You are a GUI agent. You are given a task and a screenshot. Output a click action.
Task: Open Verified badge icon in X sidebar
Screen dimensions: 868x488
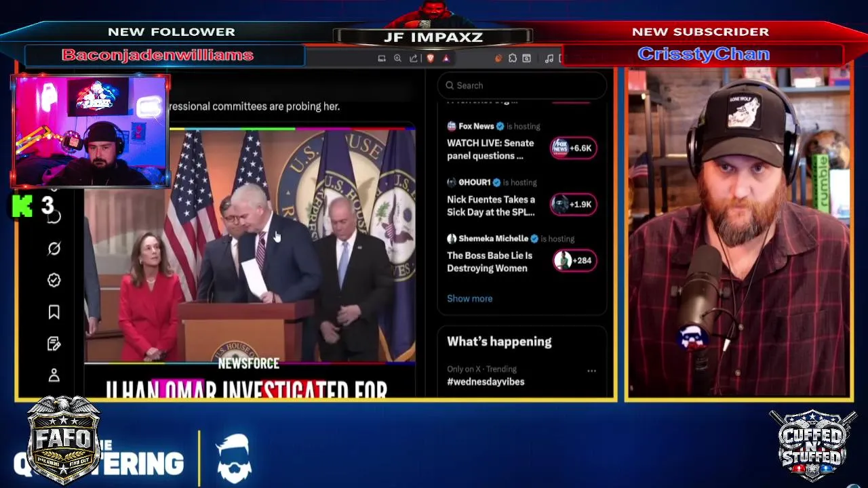[x=54, y=280]
